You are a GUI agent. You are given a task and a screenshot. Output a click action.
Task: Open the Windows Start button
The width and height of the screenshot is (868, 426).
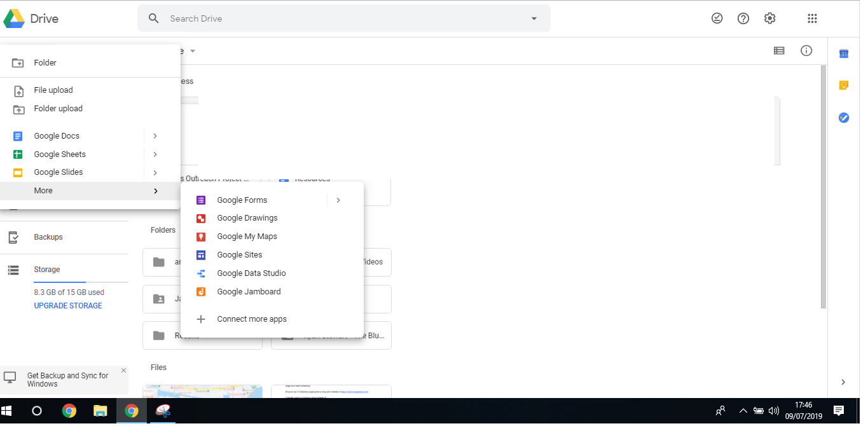pyautogui.click(x=6, y=411)
